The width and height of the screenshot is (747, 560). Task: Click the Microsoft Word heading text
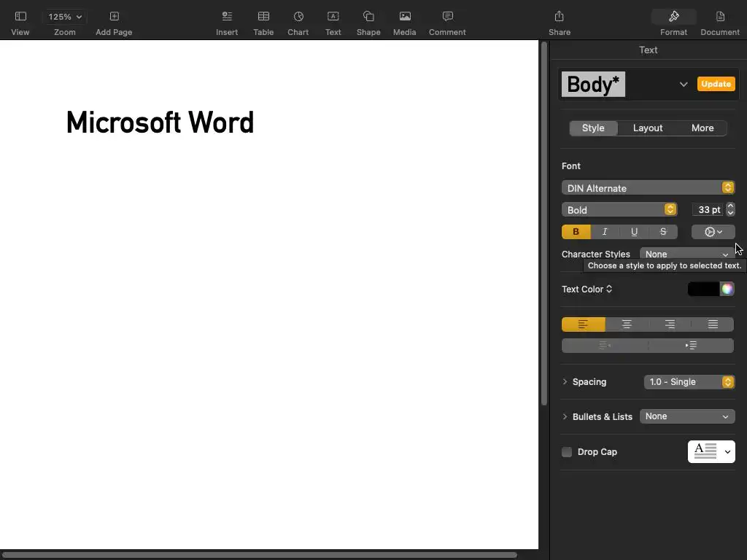pos(160,122)
